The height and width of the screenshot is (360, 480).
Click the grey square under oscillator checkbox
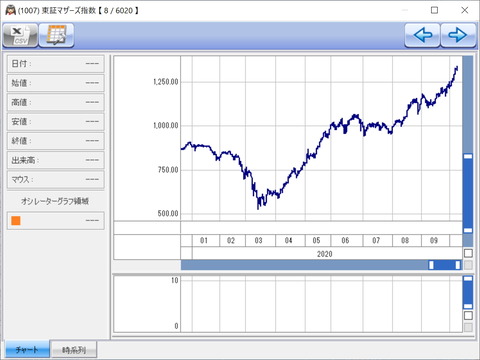coord(468,327)
